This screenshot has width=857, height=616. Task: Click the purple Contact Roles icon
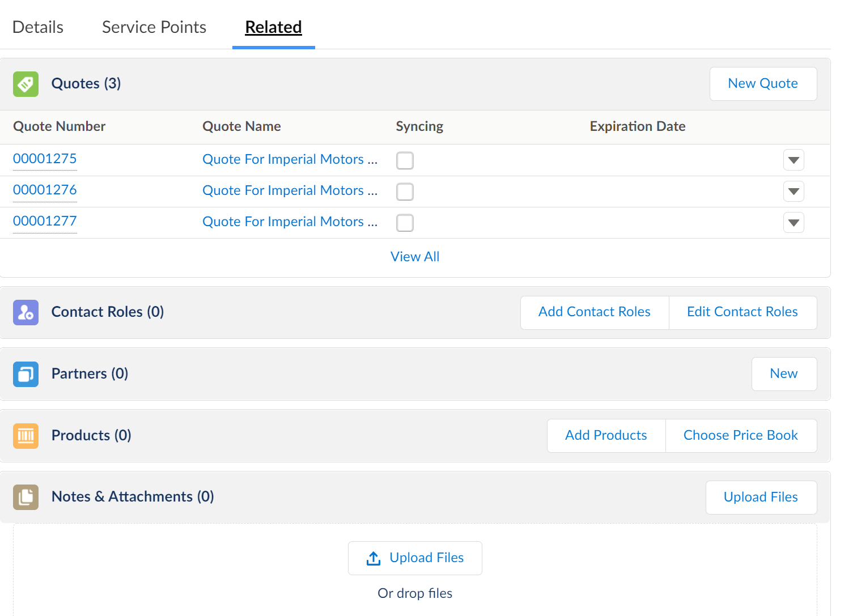[26, 312]
